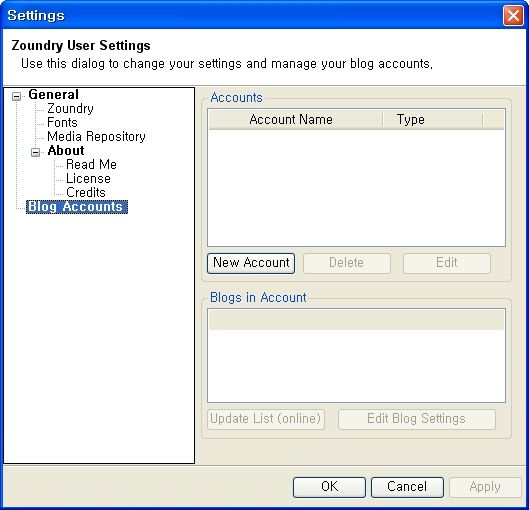Select the Blog Accounts tree item
This screenshot has height=510, width=529.
pos(77,207)
